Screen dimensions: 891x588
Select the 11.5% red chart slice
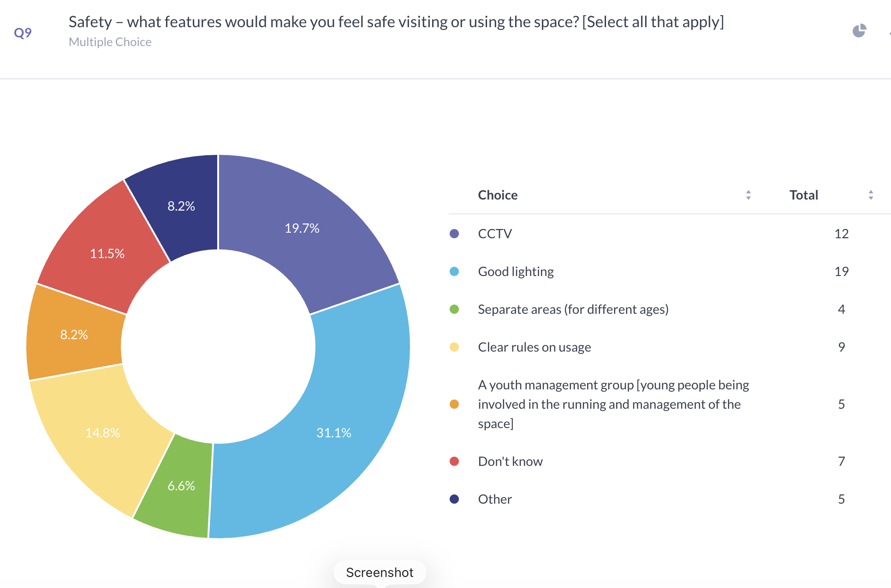point(107,253)
